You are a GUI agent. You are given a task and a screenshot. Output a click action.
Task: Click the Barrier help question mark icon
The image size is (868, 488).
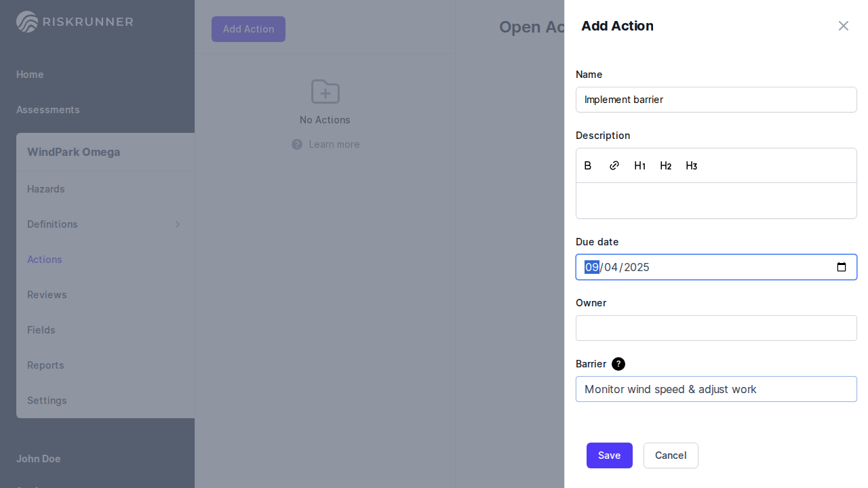(618, 364)
